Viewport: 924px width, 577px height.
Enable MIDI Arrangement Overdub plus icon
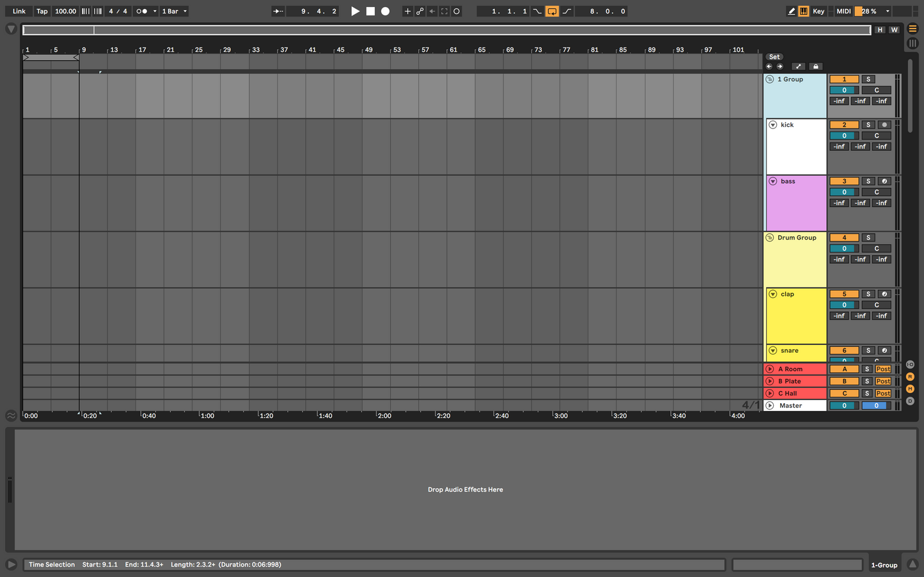coord(407,11)
